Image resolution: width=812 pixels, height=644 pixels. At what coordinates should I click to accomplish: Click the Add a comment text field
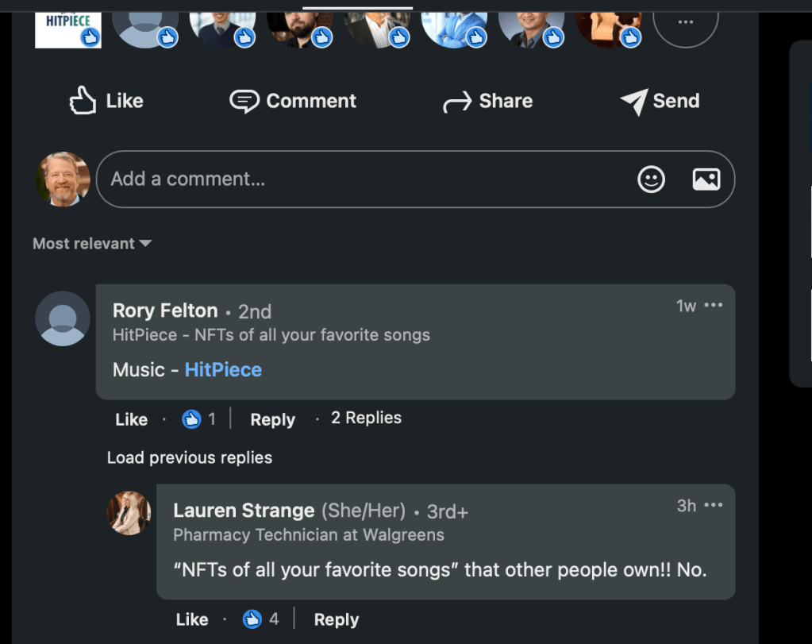[x=365, y=179]
